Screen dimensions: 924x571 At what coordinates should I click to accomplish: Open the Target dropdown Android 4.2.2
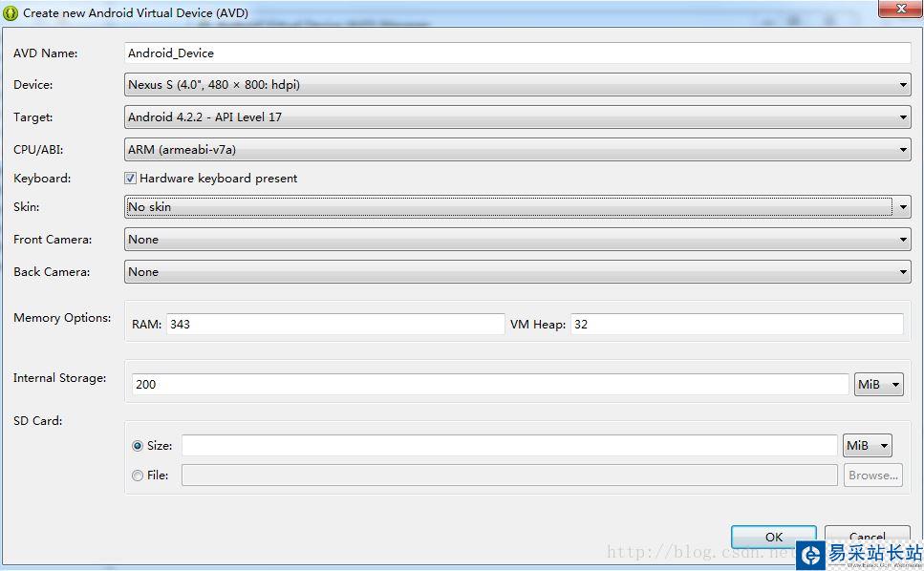(517, 117)
